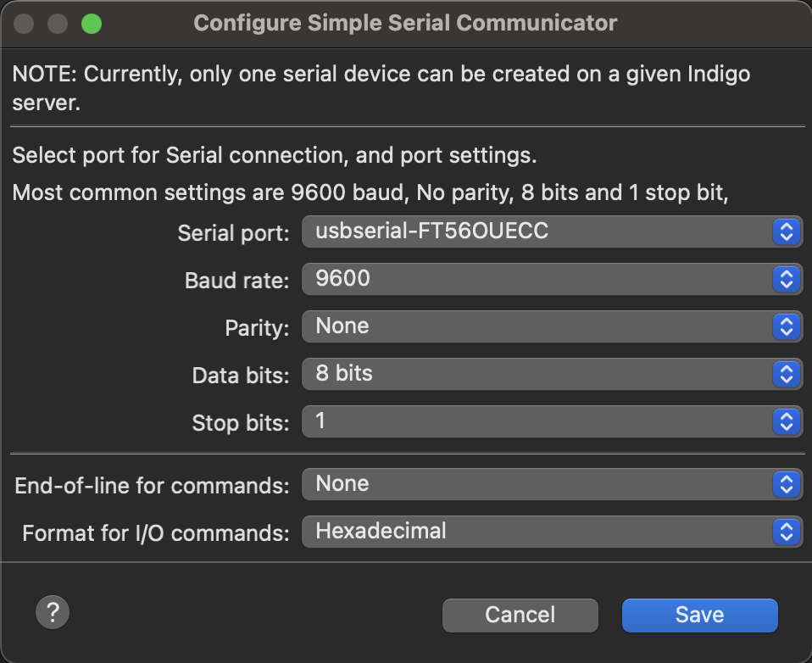Click the End-of-line chevron arrows
Image resolution: width=812 pixels, height=663 pixels.
(787, 484)
